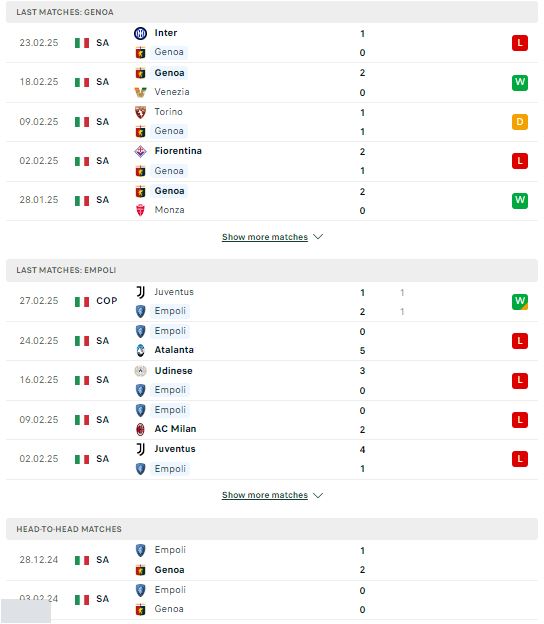Click the Torino bull crest icon
This screenshot has height=624, width=544.
click(x=140, y=112)
